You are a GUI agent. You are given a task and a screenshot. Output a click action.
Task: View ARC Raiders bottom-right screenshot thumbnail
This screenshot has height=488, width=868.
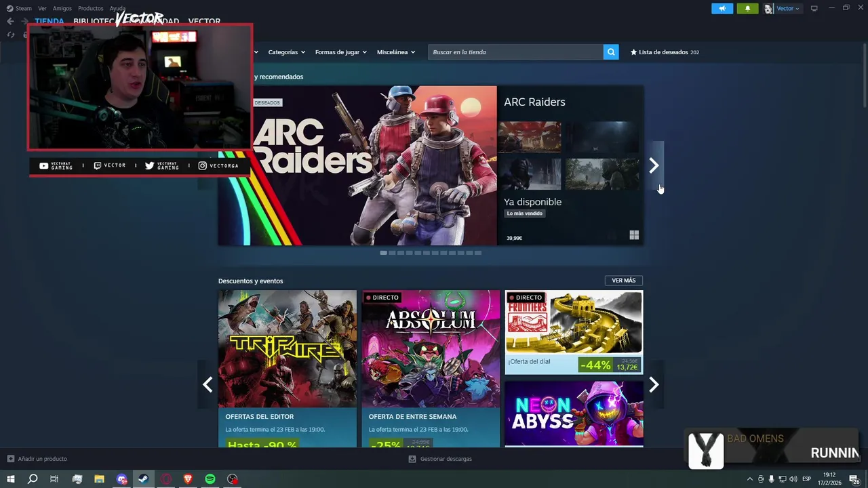pos(602,174)
